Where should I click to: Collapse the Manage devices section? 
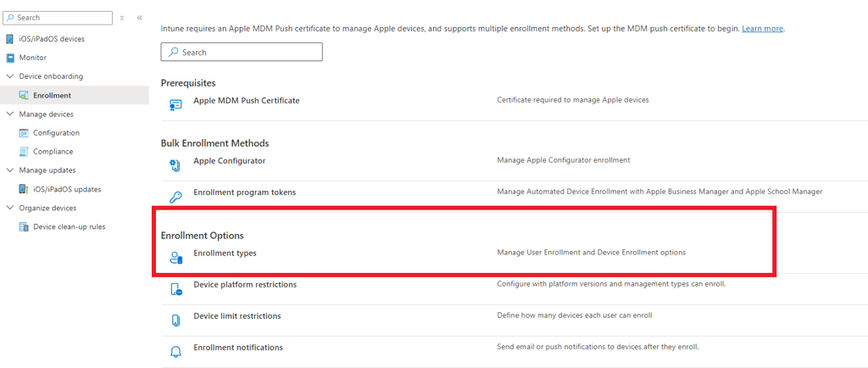[10, 114]
